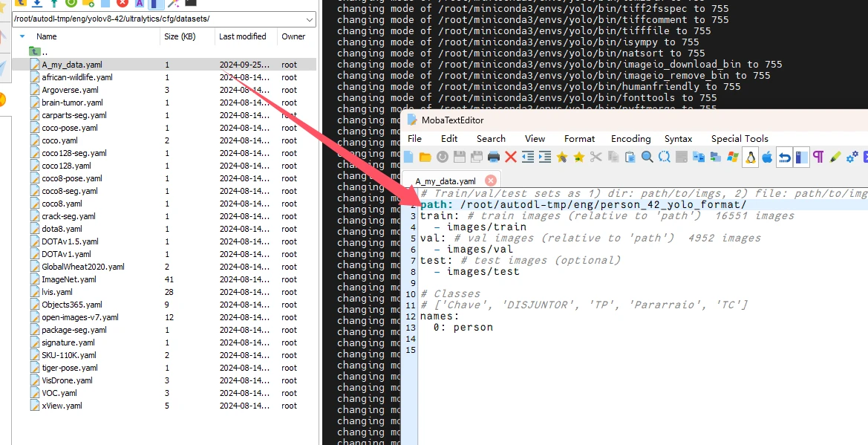Image resolution: width=868 pixels, height=445 pixels.
Task: Select ImageNet.yaml file
Action: click(68, 280)
